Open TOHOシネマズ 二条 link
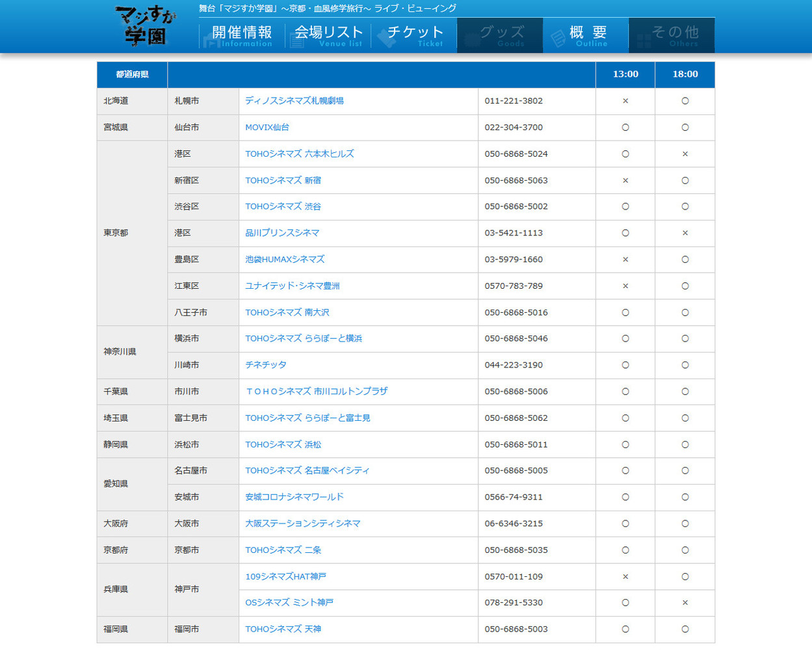 283,550
